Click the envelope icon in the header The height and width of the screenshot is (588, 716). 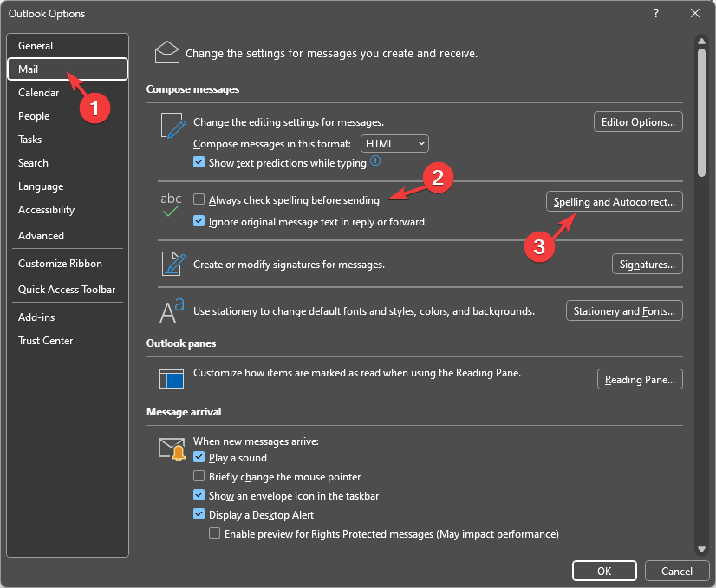click(x=166, y=53)
